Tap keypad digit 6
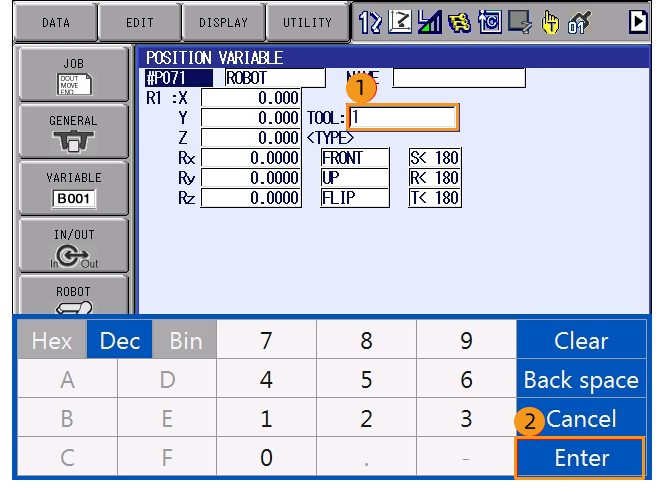Viewport: 664px width, 492px height. click(x=466, y=379)
